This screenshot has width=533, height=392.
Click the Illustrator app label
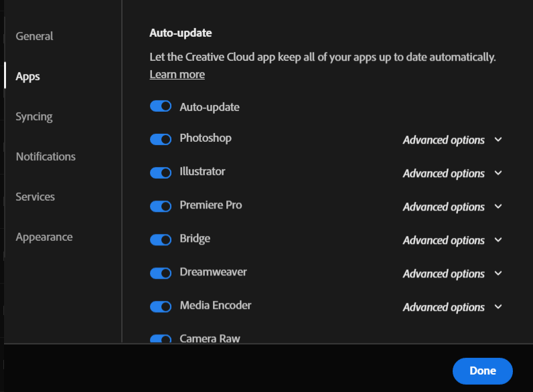tap(202, 171)
